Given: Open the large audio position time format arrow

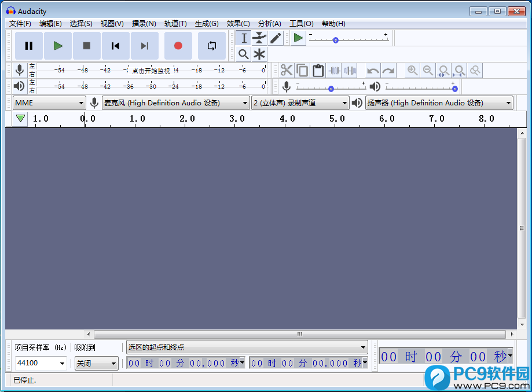Looking at the screenshot, I should tap(510, 355).
